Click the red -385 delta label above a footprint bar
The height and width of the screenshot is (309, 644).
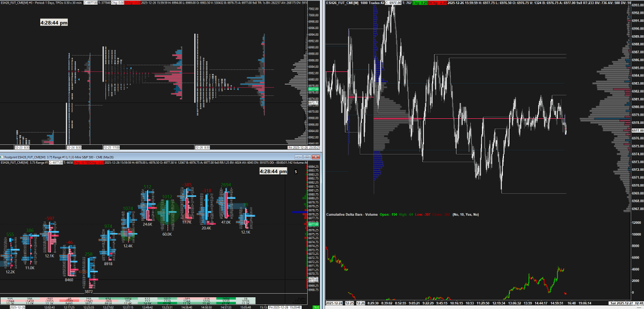[x=187, y=185]
